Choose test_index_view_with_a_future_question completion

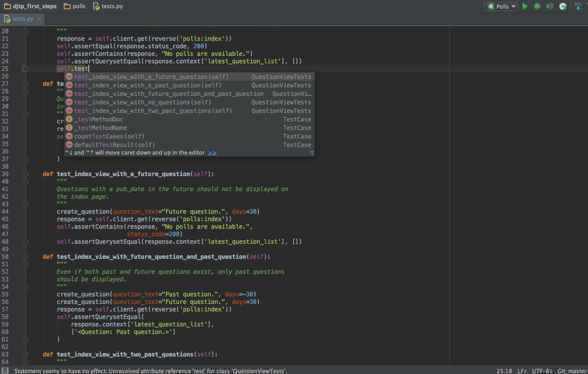click(x=189, y=77)
